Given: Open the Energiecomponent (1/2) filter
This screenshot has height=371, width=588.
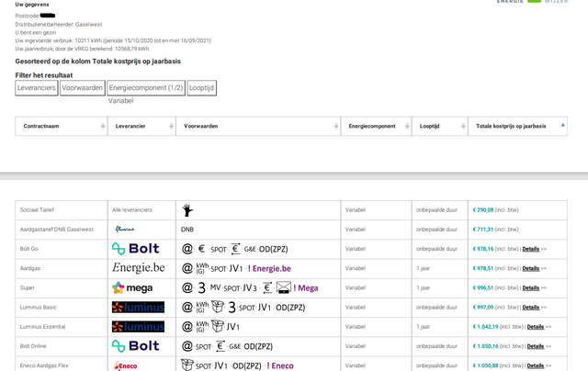Looking at the screenshot, I should click(x=146, y=88).
